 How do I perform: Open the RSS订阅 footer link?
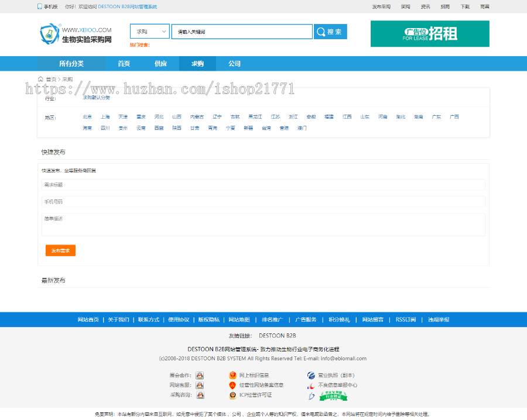(405, 319)
